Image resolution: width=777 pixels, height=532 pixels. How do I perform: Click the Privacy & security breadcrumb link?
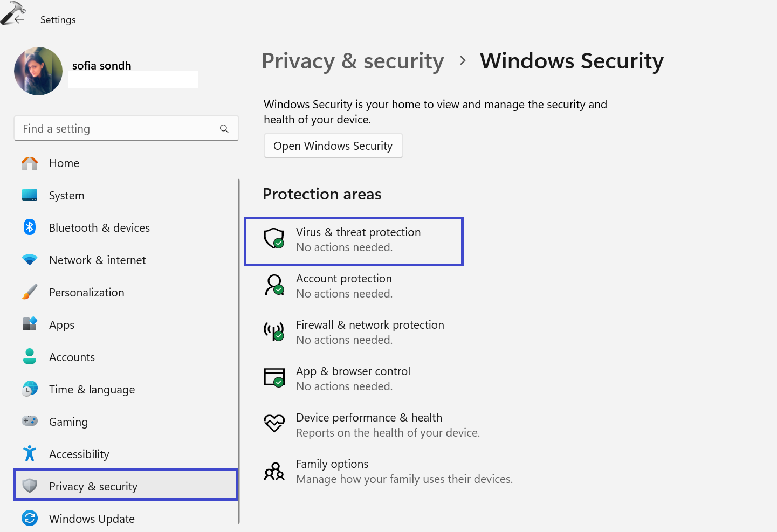[x=353, y=61]
